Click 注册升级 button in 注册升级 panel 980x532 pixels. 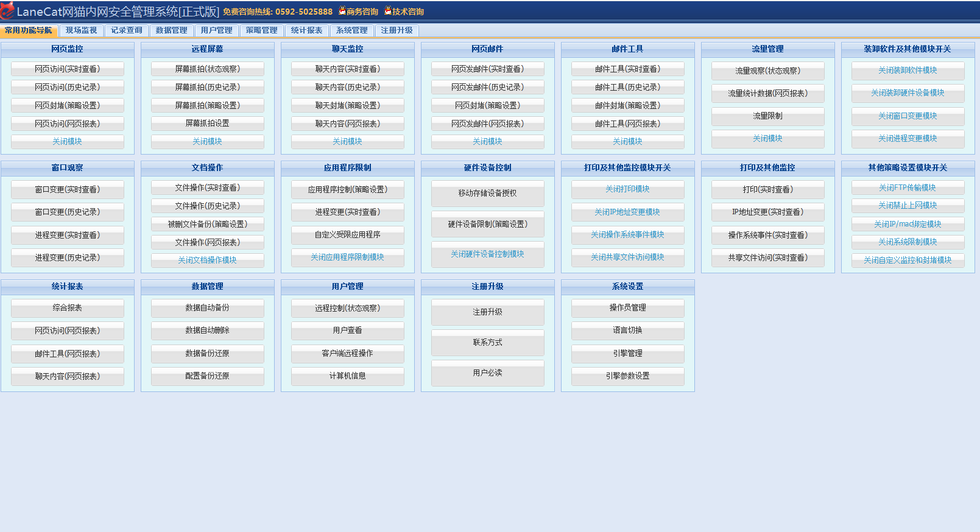click(487, 312)
